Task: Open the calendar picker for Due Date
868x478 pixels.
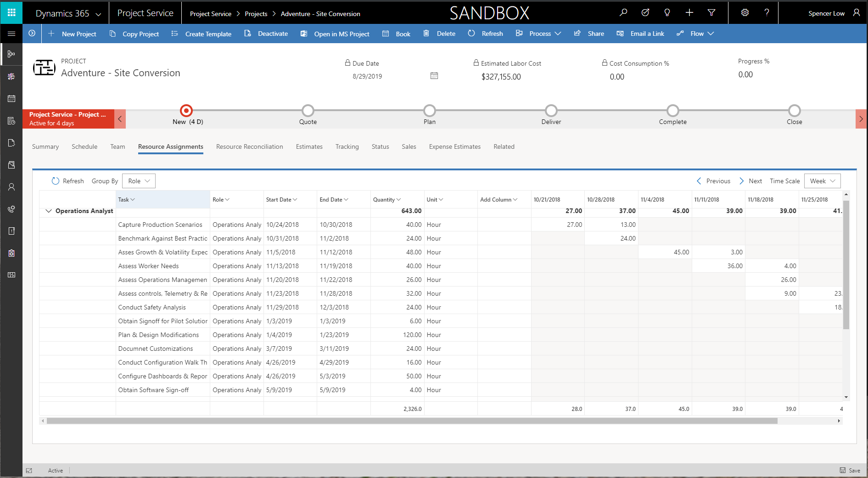Action: click(x=434, y=76)
